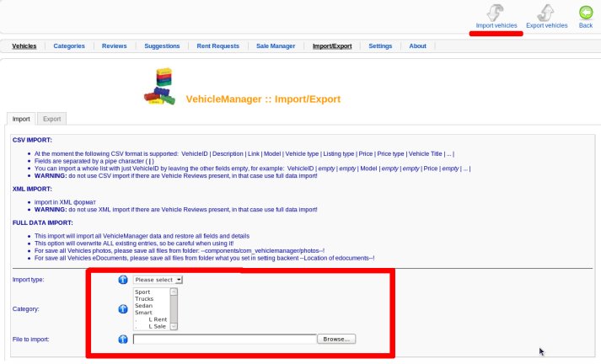Screen dimensions: 601x364
Task: Switch to the Import tab
Action: [21, 119]
